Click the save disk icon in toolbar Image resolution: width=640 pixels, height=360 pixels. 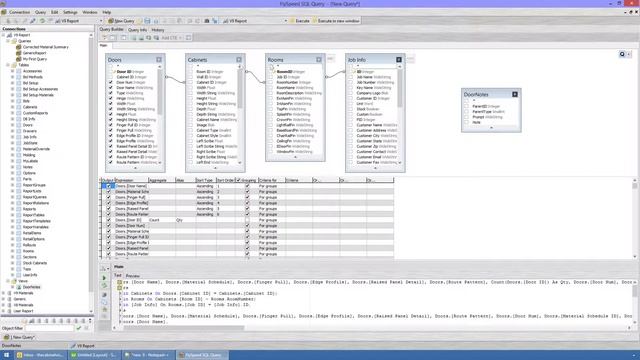click(x=147, y=21)
